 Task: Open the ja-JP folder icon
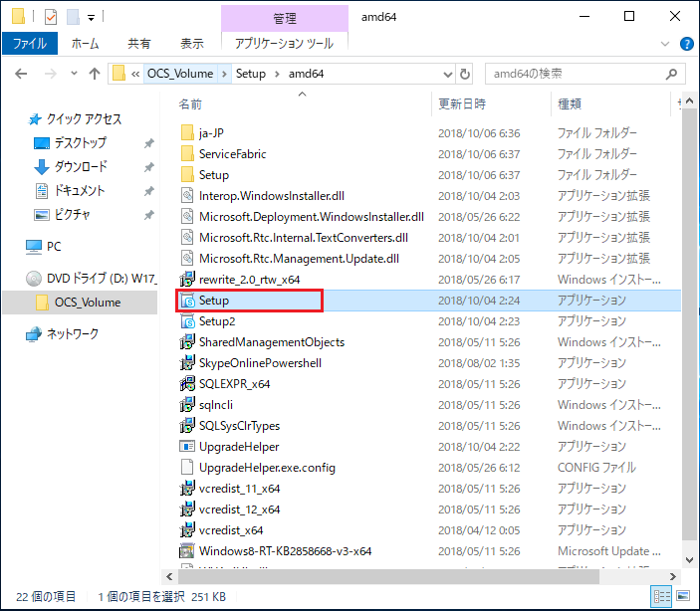coord(187,133)
